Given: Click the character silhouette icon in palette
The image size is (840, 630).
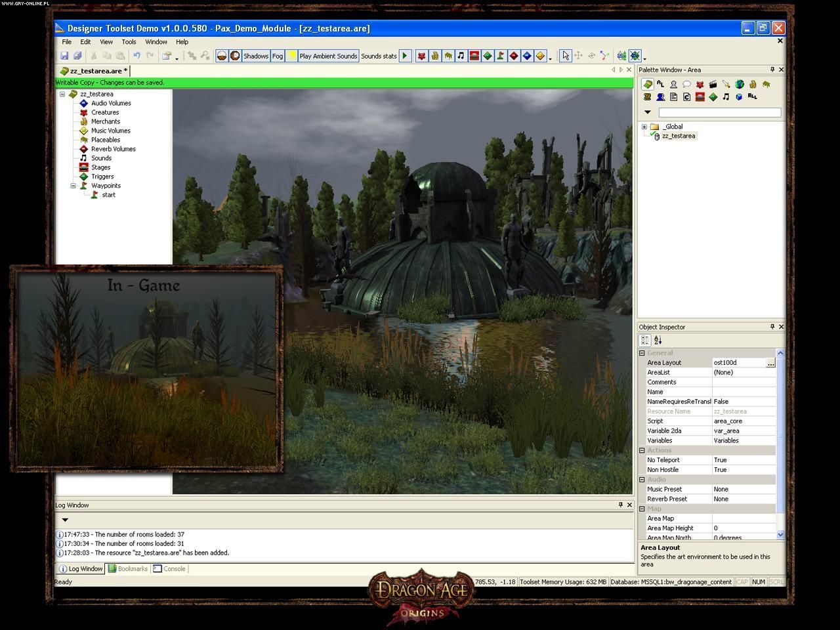Looking at the screenshot, I should click(x=673, y=84).
